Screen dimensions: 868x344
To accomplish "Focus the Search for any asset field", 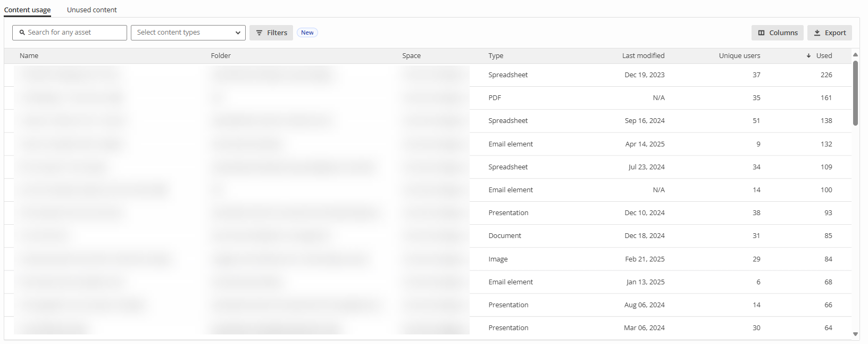I will coord(74,32).
